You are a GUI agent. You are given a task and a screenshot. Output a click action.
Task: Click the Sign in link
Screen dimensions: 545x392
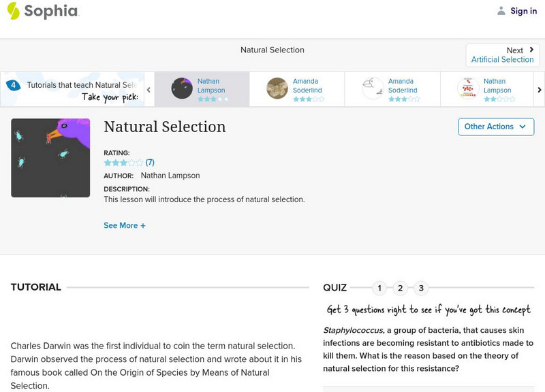523,11
